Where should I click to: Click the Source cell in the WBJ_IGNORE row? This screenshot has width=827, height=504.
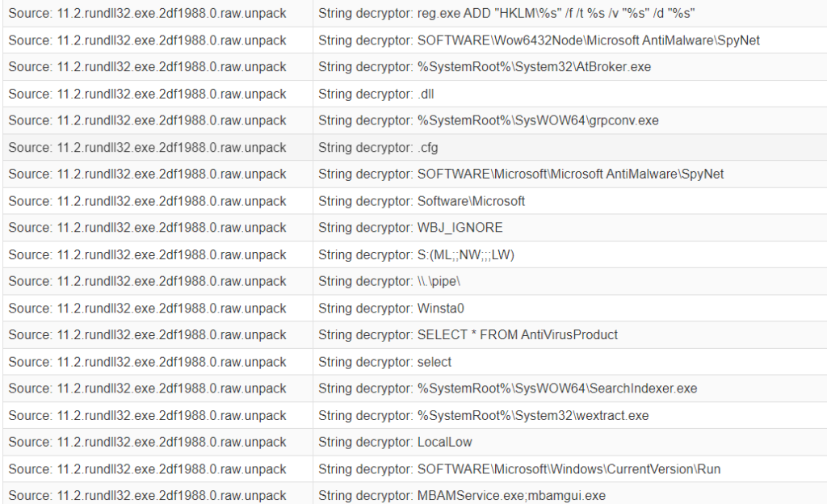tap(148, 228)
